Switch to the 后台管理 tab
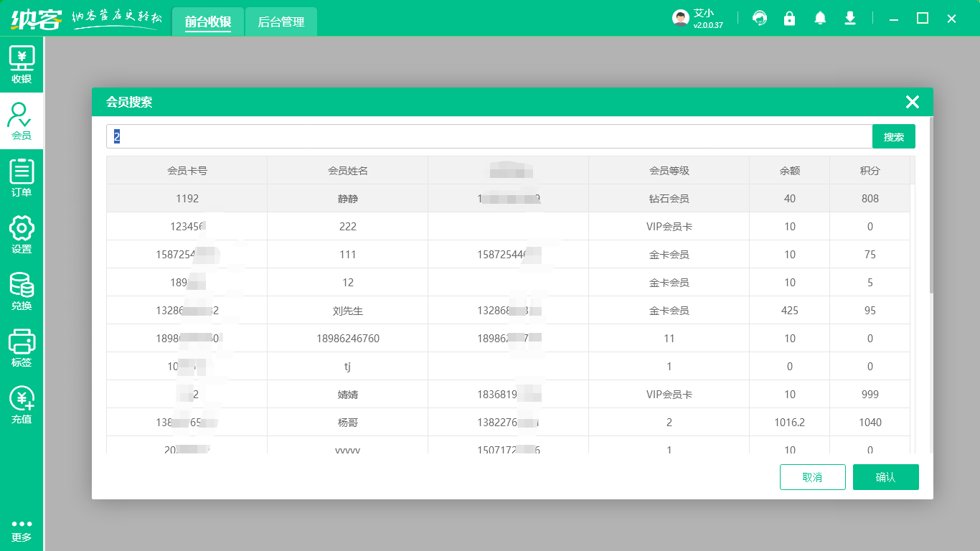The image size is (980, 551). click(x=281, y=22)
